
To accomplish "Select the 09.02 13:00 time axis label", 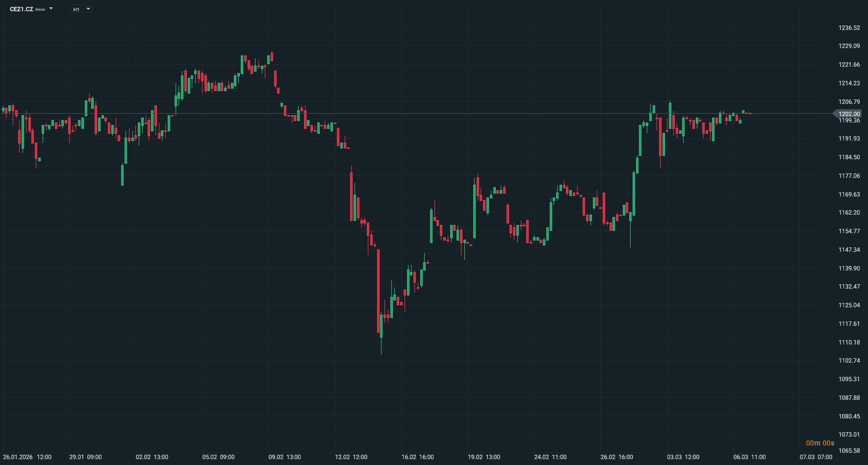I will (284, 457).
